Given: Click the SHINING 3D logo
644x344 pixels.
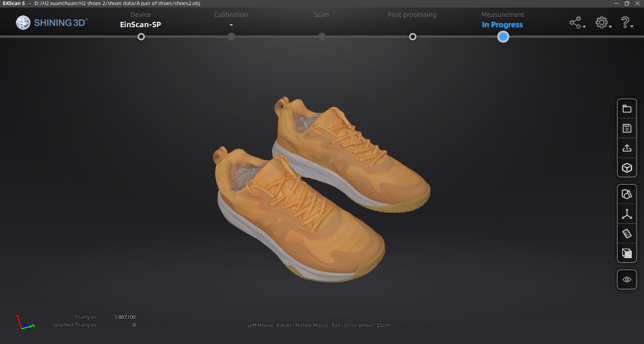Looking at the screenshot, I should click(x=52, y=23).
